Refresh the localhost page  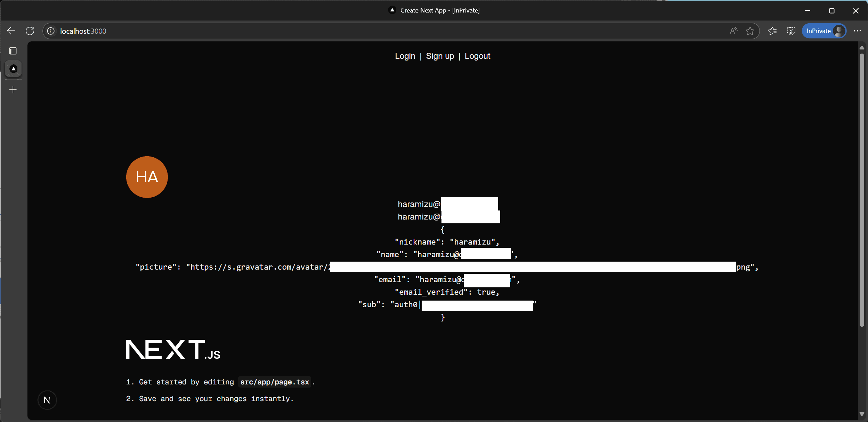30,31
